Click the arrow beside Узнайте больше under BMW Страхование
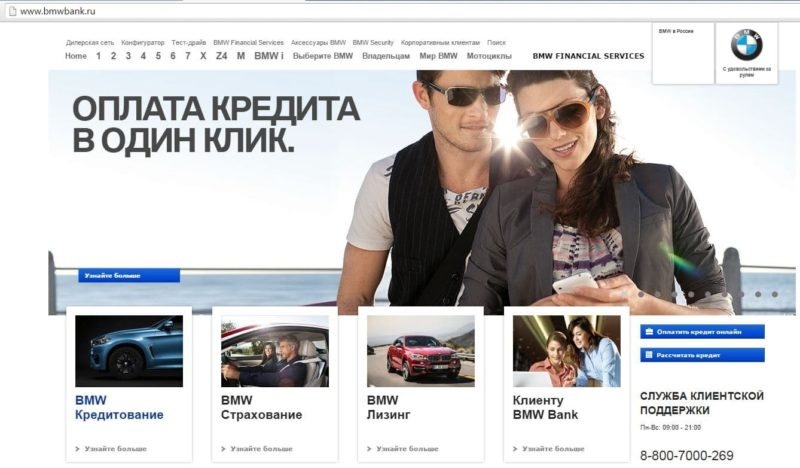800x468 pixels. pos(223,449)
